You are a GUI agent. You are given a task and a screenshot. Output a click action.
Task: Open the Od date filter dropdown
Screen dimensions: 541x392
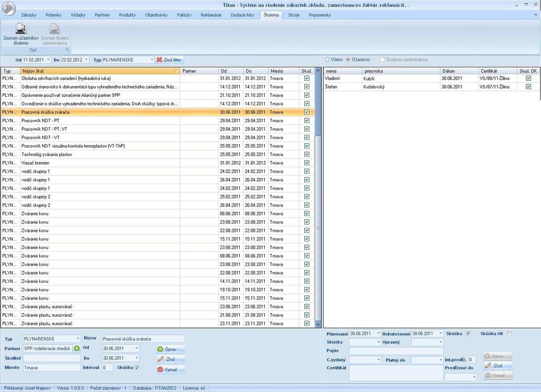(x=48, y=60)
